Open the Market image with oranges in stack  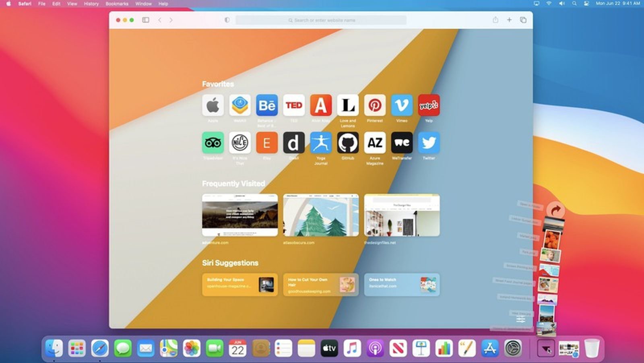point(552,239)
